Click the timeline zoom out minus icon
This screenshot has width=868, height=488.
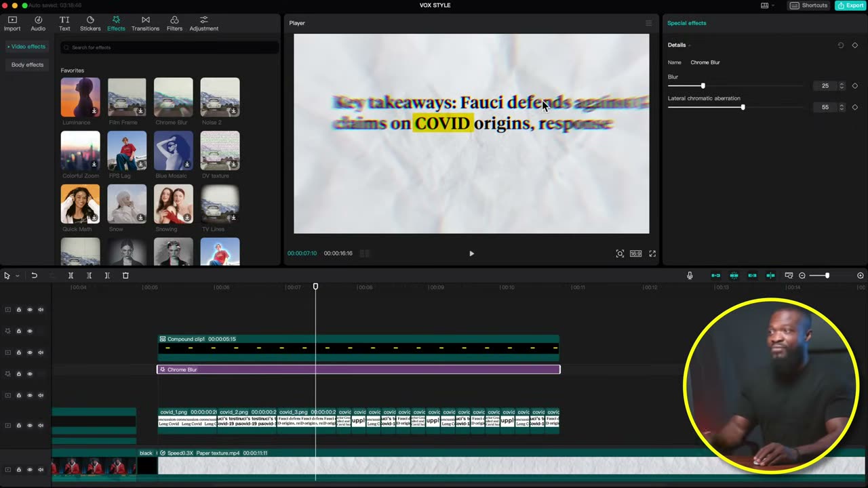802,276
